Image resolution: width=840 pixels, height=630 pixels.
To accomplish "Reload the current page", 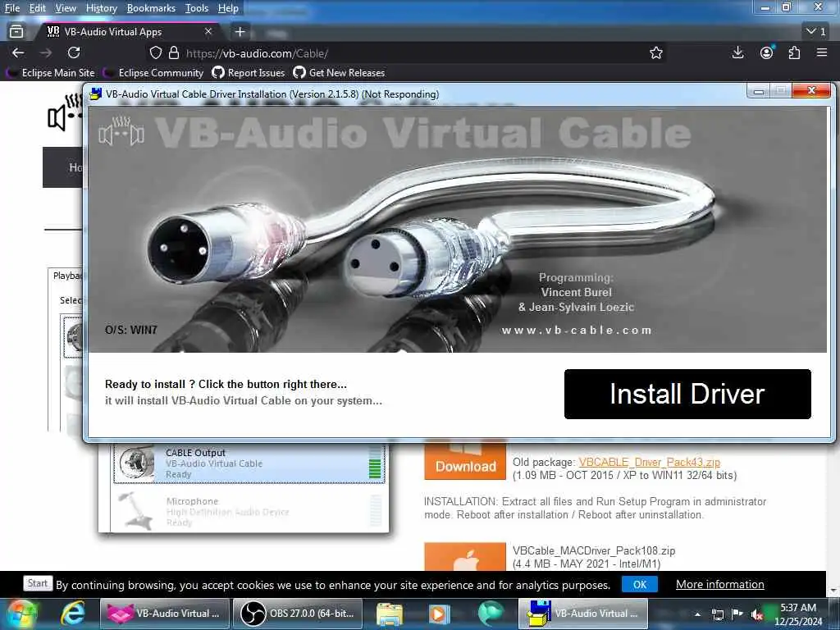I will 74,52.
